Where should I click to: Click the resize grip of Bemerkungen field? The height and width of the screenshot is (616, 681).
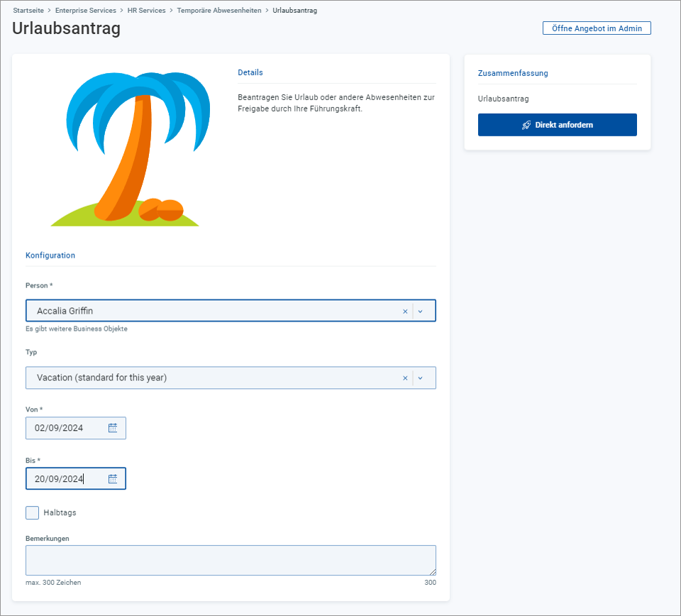[433, 572]
